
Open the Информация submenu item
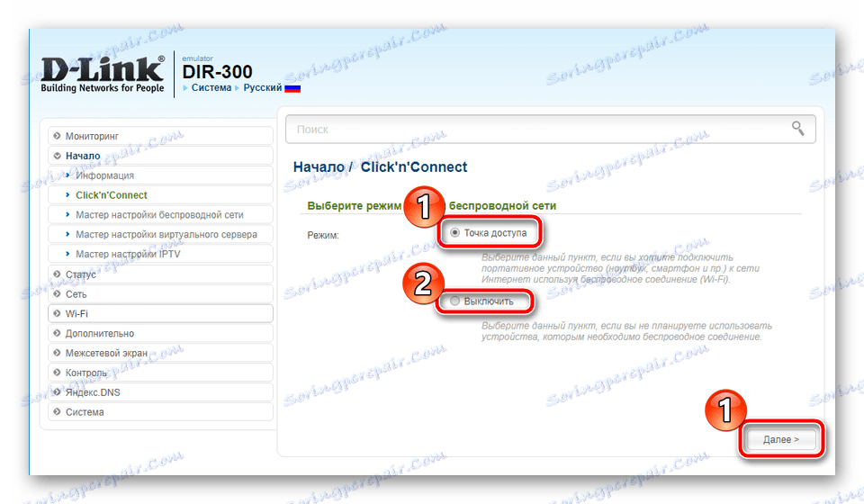click(161, 175)
